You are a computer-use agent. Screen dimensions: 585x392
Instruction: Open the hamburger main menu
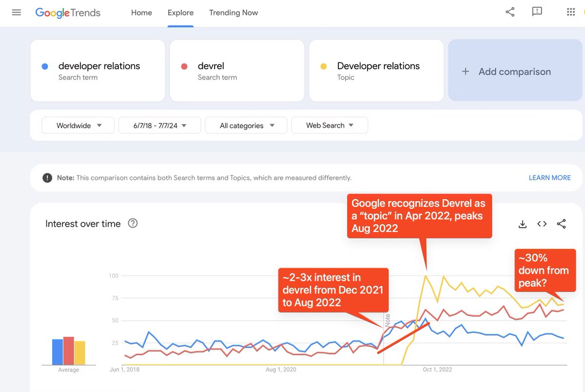[17, 13]
